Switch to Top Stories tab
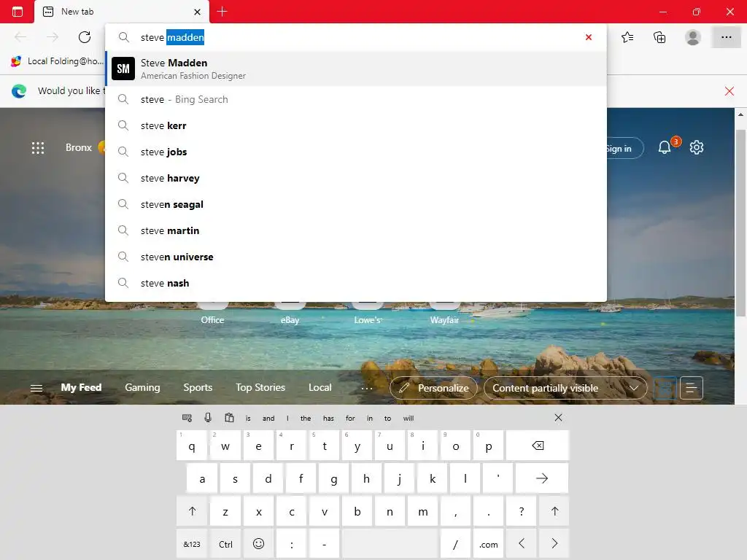The image size is (747, 560). tap(260, 388)
